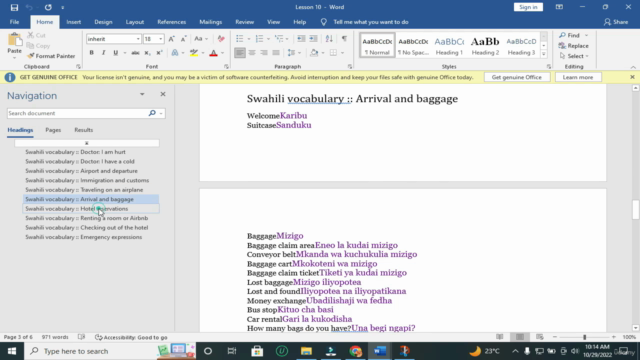This screenshot has width=640, height=360.
Task: Apply superscript formatting
Action: (x=159, y=53)
